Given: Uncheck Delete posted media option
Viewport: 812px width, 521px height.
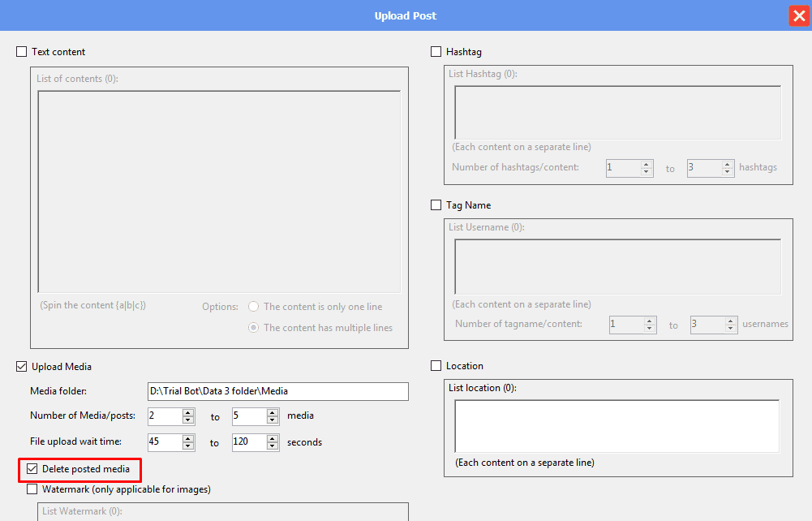Looking at the screenshot, I should coord(32,469).
